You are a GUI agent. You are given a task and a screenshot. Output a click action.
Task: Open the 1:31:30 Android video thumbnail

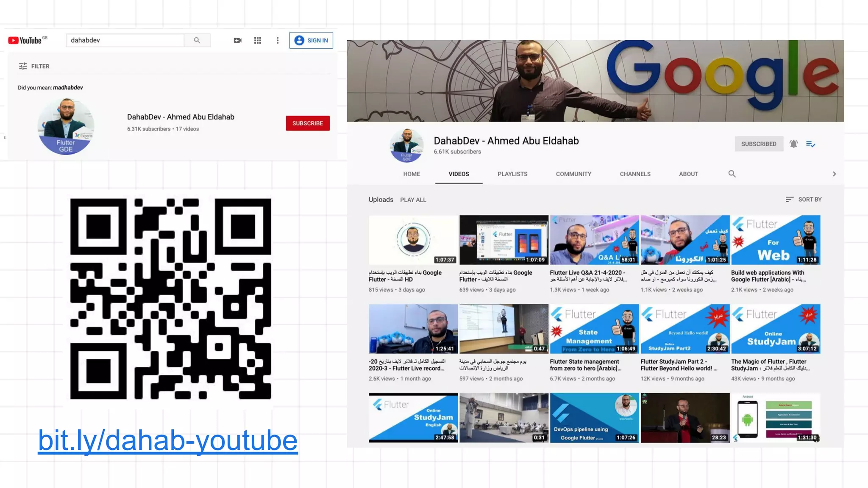[776, 418]
